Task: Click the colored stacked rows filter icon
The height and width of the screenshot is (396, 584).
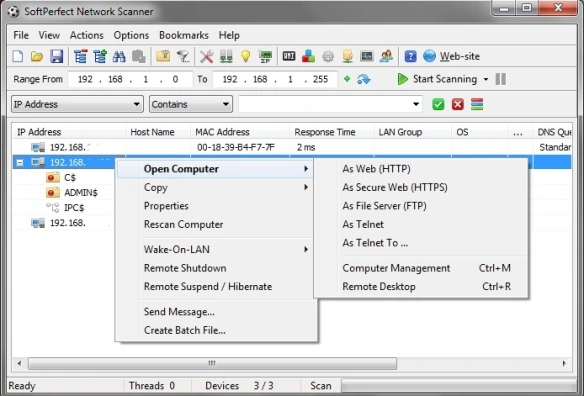Action: 477,104
